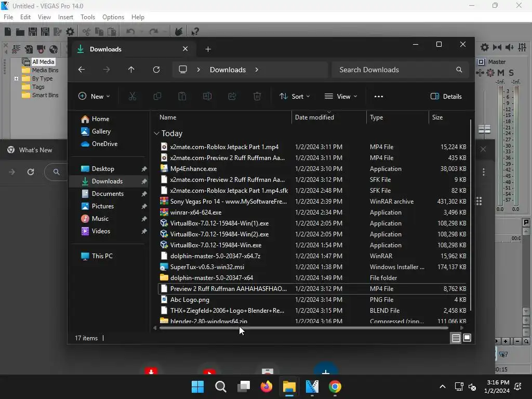Viewport: 532px width, 399px height.
Task: Show hidden system tray icons
Action: tap(443, 387)
